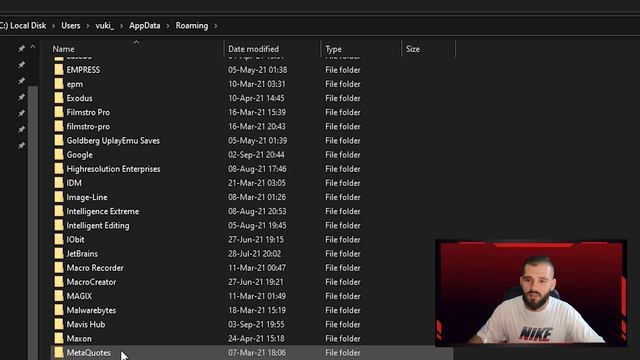Image resolution: width=640 pixels, height=360 pixels.
Task: Select the Google folder name
Action: click(80, 155)
